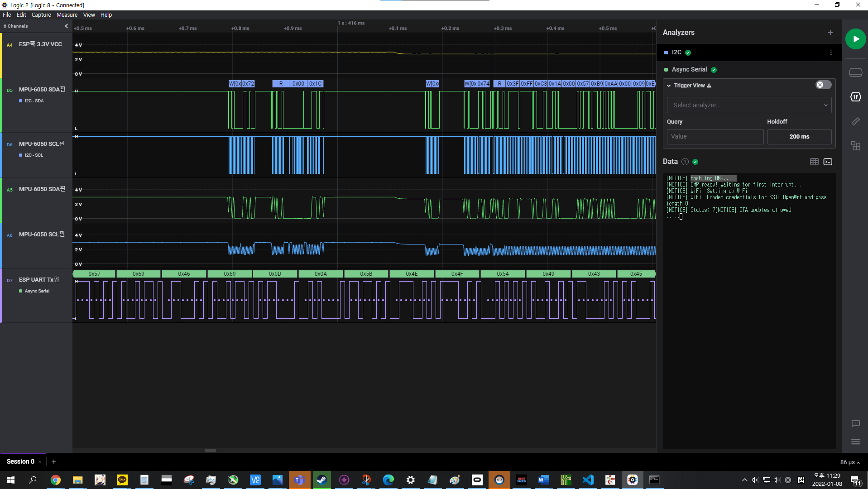
Task: Open the Select analyzer dropdown
Action: (x=748, y=105)
